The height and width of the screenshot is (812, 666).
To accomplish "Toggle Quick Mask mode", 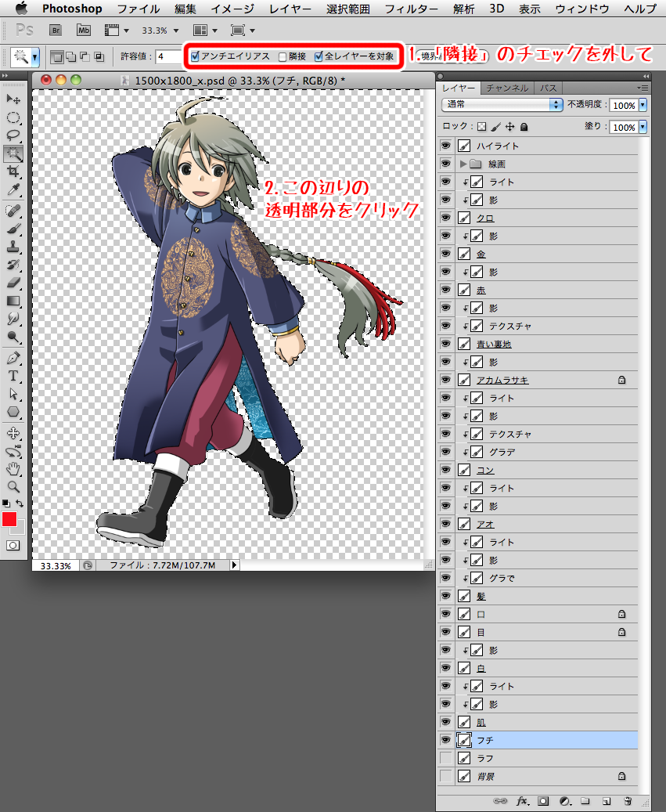I will [13, 545].
